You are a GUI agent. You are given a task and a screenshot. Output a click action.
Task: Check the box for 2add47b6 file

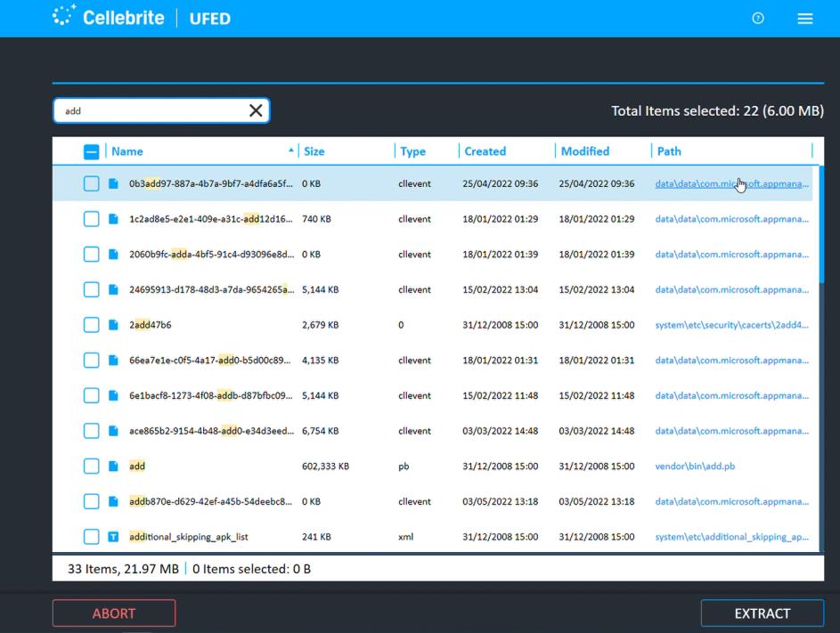[x=92, y=325]
